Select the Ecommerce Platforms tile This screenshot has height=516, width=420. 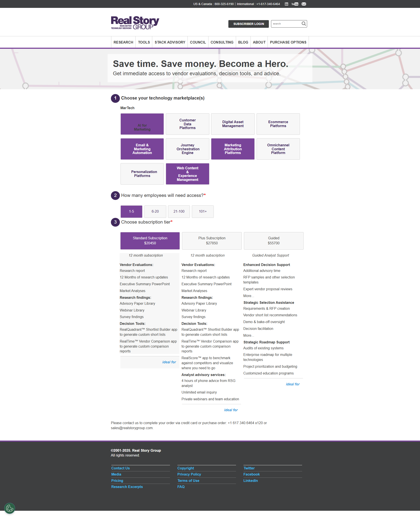pyautogui.click(x=278, y=124)
